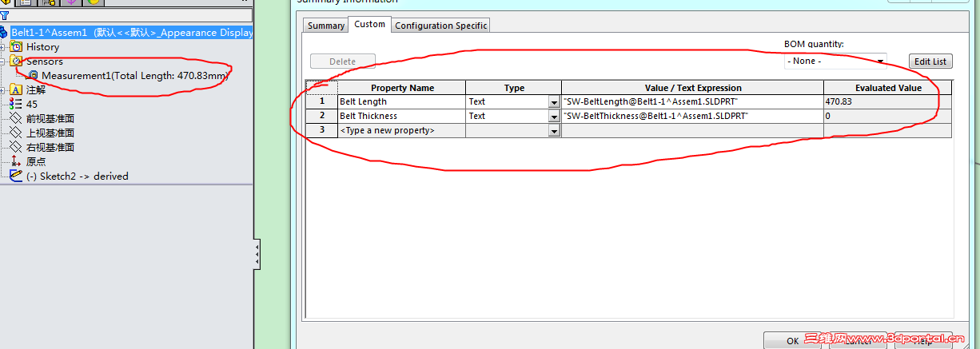Click the Belt Thickness property name cell

402,116
